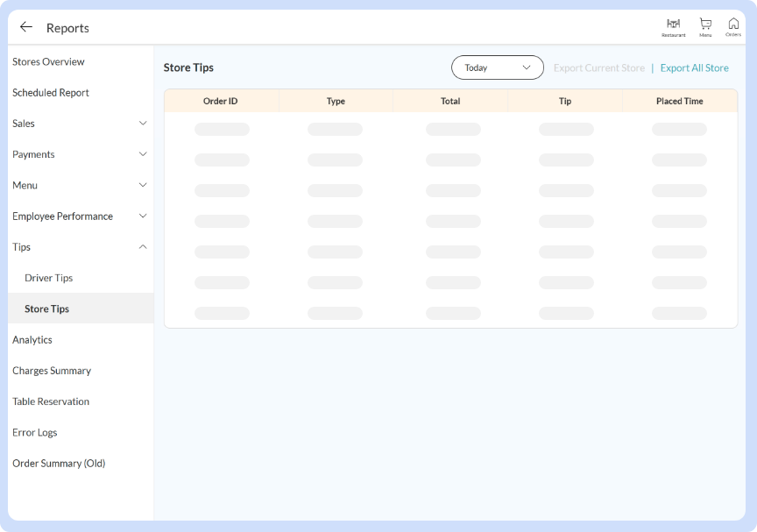Viewport: 757px width, 532px height.
Task: Open Driver Tips report
Action: tap(48, 278)
